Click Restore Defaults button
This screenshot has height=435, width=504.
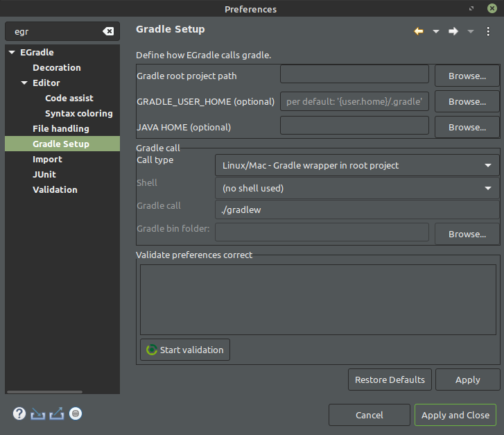390,379
